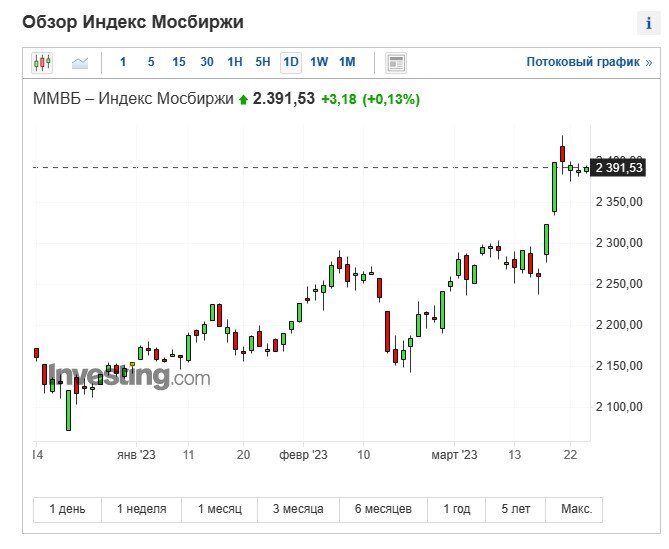Switch to area chart type
669x549 pixels.
(x=80, y=63)
